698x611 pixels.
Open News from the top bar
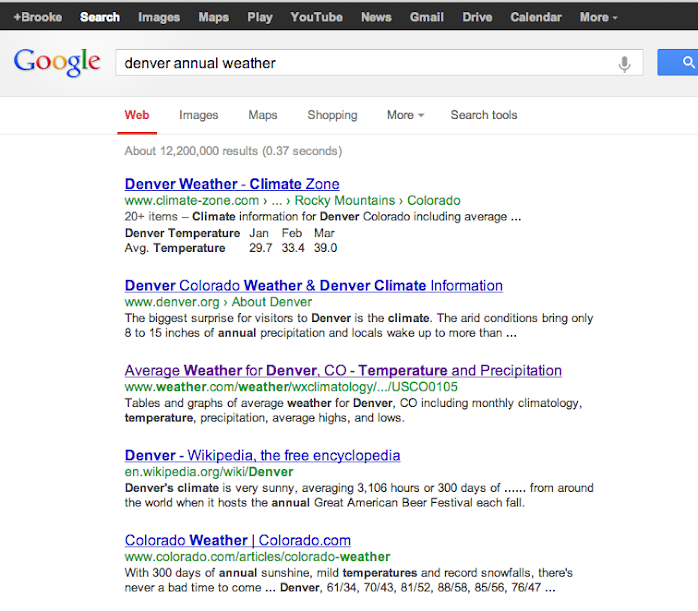pos(376,17)
